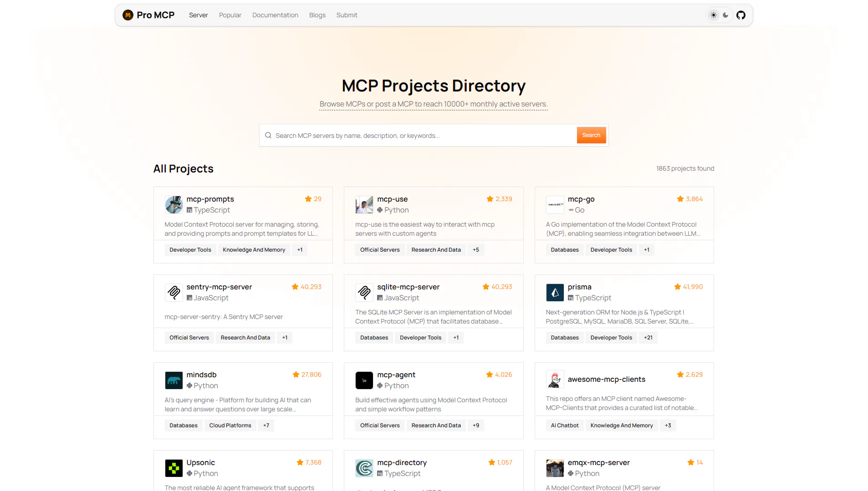Open the Popular nav item
The height and width of the screenshot is (491, 868).
click(x=230, y=15)
